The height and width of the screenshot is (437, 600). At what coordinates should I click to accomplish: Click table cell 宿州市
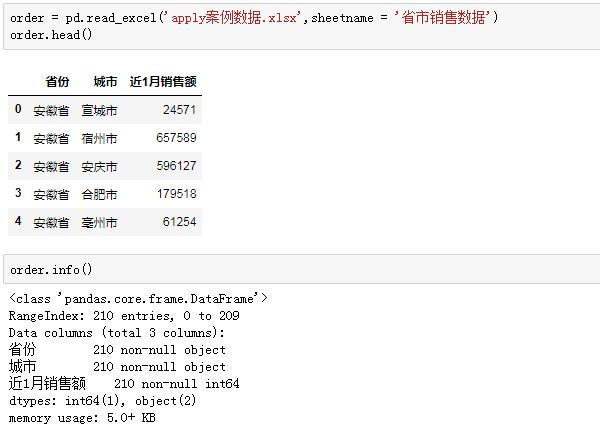click(x=99, y=139)
